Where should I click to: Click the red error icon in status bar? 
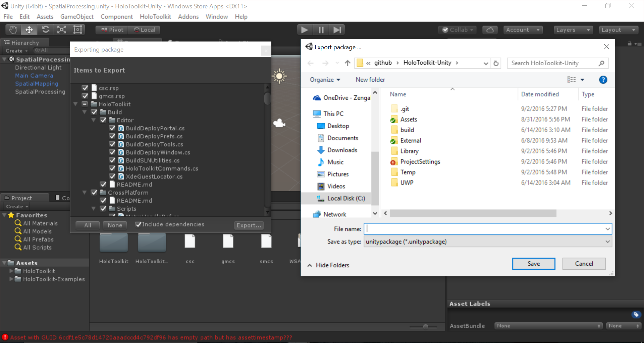5,337
